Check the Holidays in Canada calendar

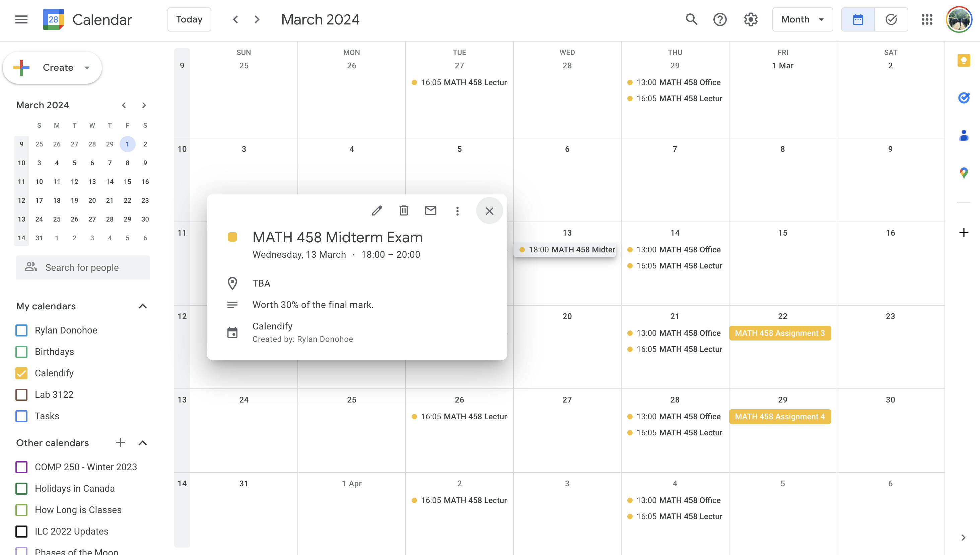click(x=22, y=488)
